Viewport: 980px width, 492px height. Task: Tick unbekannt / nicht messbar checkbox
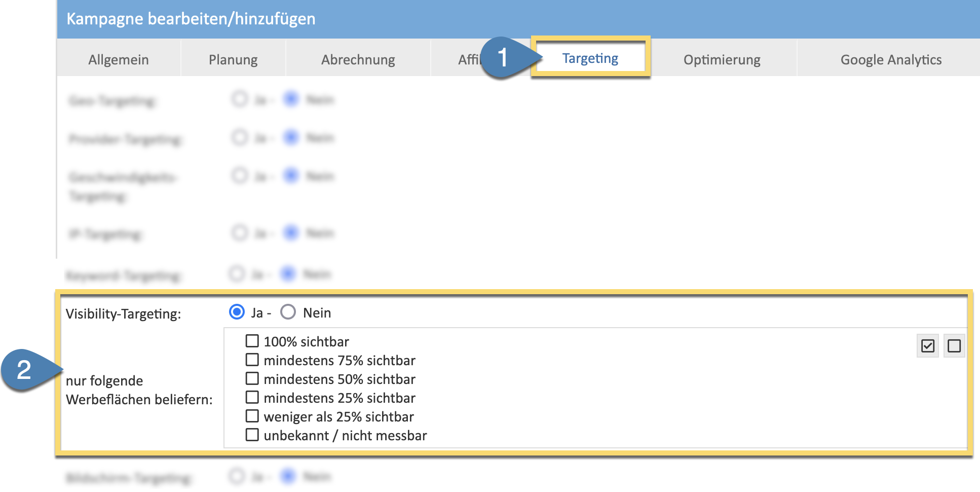click(x=252, y=435)
